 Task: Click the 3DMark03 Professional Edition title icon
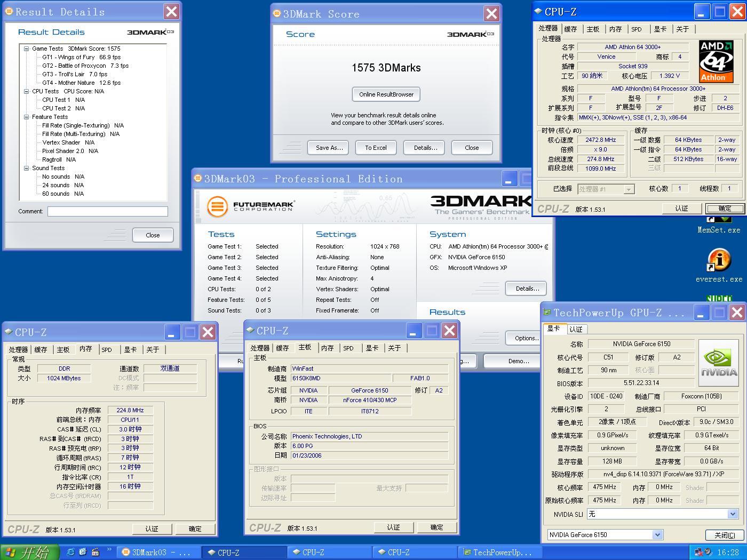(198, 179)
